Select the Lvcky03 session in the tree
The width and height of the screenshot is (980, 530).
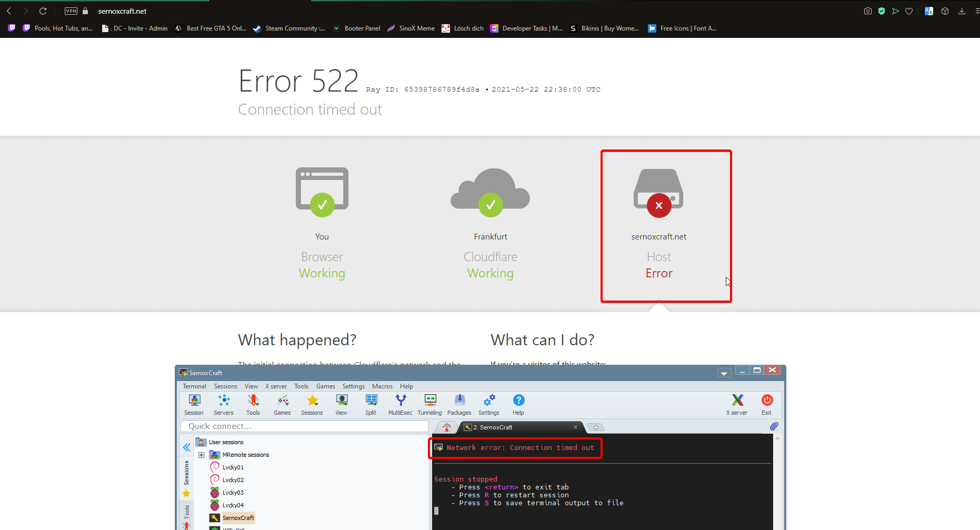point(233,493)
